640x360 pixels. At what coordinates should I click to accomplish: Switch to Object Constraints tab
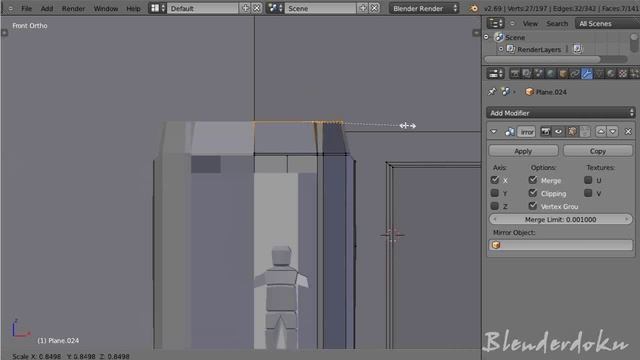tap(575, 73)
